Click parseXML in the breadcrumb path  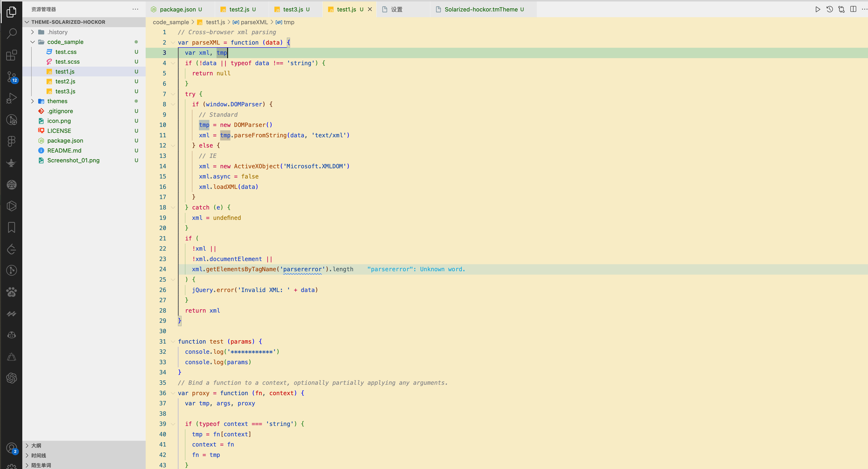point(254,22)
